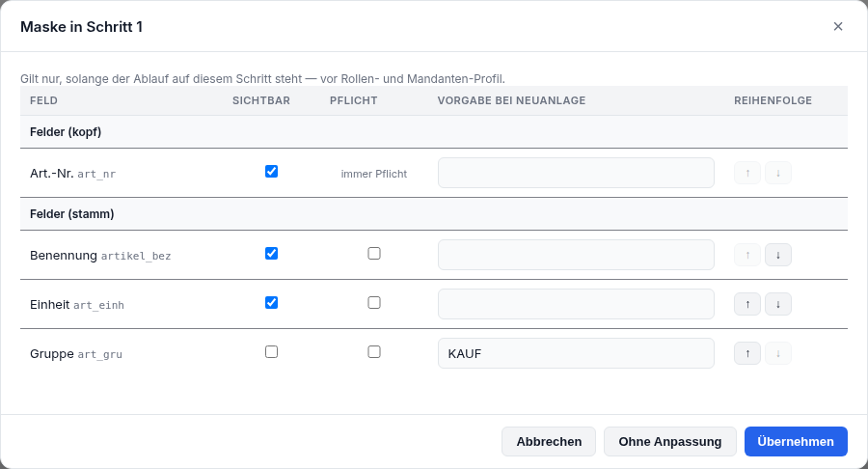
Task: Enable Pflicht for Einheit
Action: [x=374, y=303]
